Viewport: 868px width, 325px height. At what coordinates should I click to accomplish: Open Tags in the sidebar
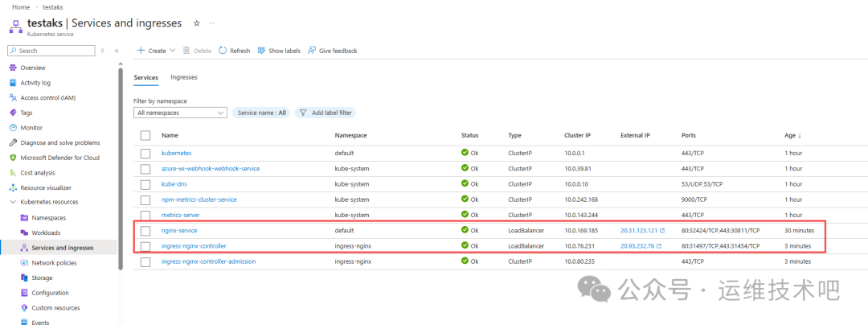[x=26, y=113]
